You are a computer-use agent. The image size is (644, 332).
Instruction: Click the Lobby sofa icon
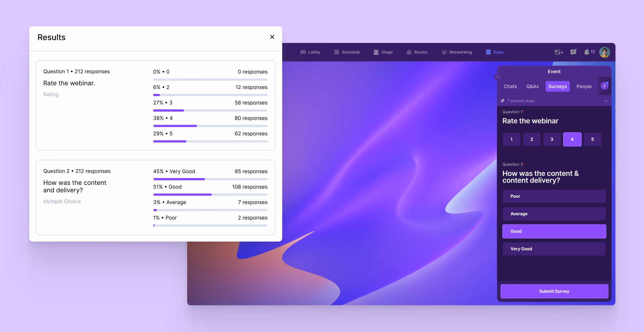click(x=303, y=52)
